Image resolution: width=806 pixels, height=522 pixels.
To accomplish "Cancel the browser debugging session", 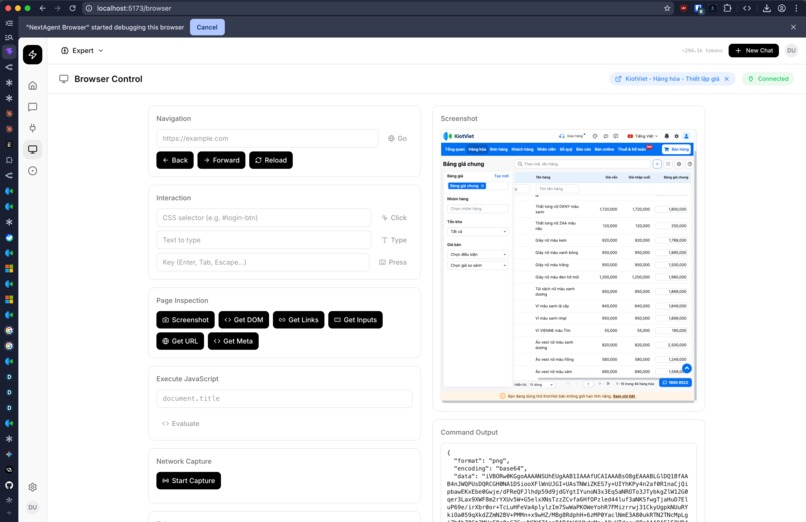I will pos(207,27).
